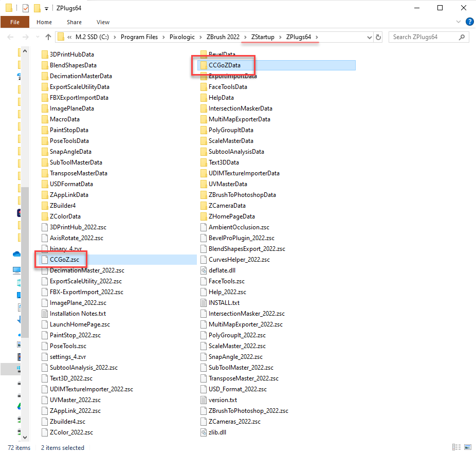Expand the ribbon with the chevron
This screenshot has width=476, height=454.
(x=459, y=22)
